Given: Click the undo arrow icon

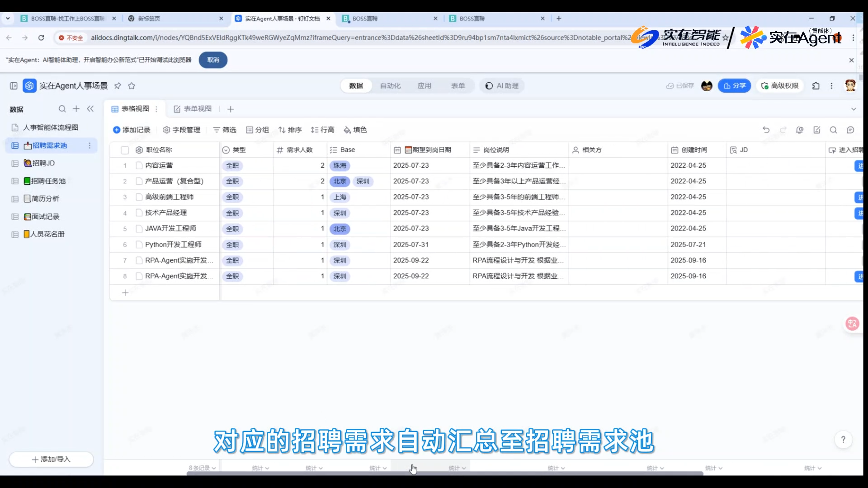Looking at the screenshot, I should (x=766, y=130).
